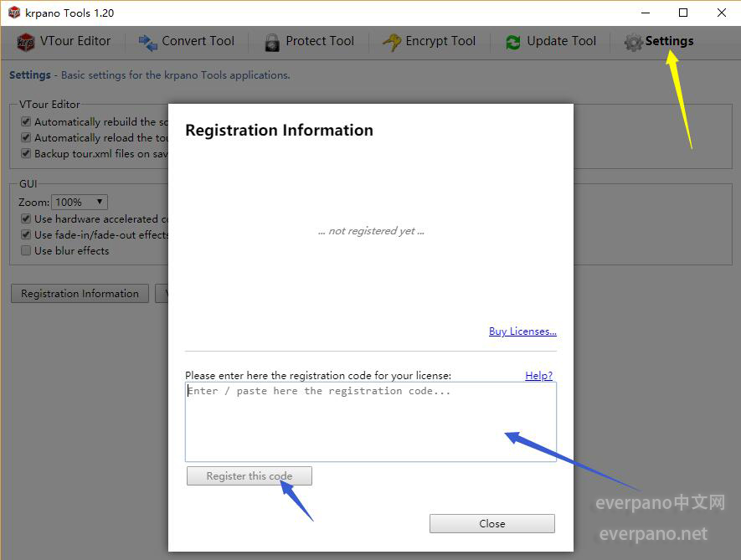Open the Help? link
The width and height of the screenshot is (741, 560).
click(538, 376)
